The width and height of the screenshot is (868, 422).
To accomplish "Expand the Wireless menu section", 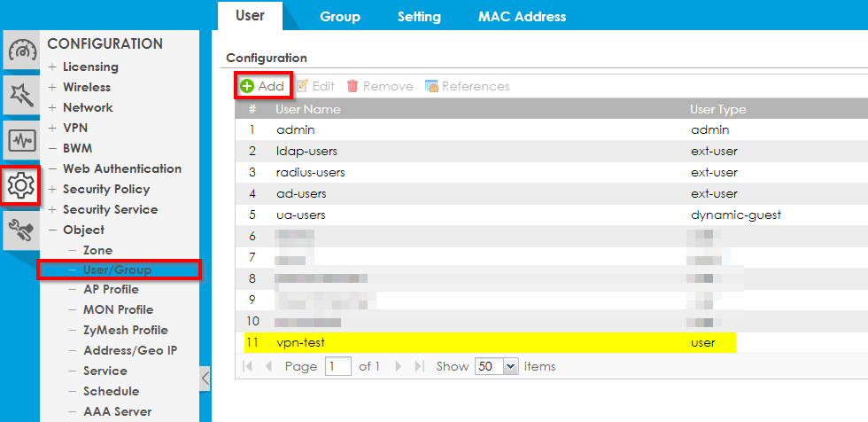I will click(x=86, y=87).
